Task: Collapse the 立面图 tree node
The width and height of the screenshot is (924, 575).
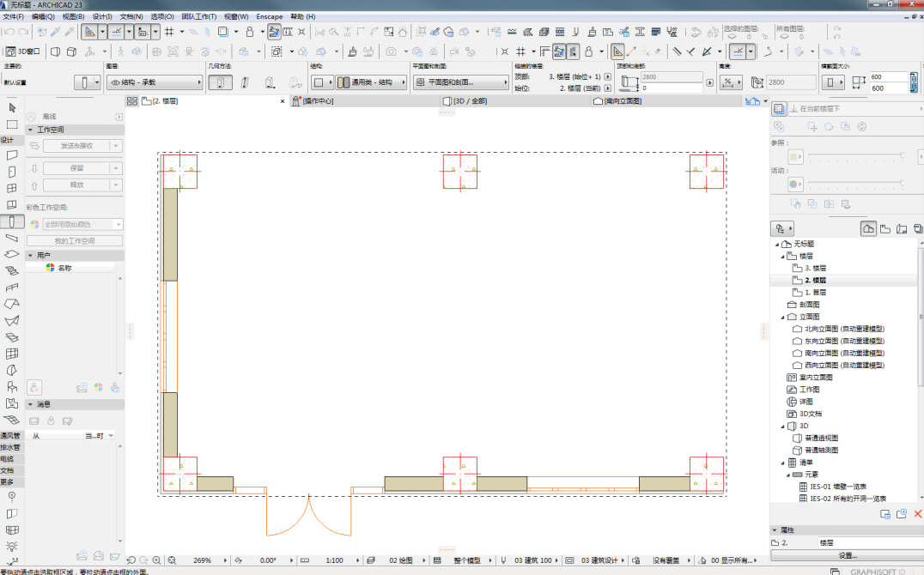Action: click(783, 317)
